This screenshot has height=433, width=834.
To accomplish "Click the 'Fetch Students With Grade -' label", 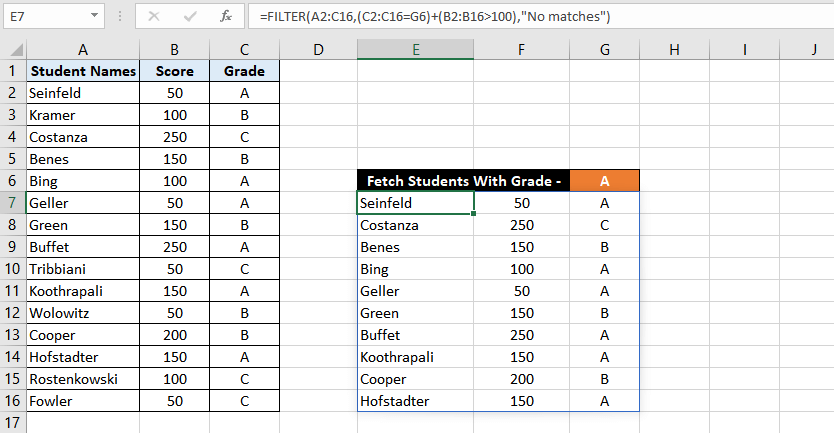I will tap(464, 181).
